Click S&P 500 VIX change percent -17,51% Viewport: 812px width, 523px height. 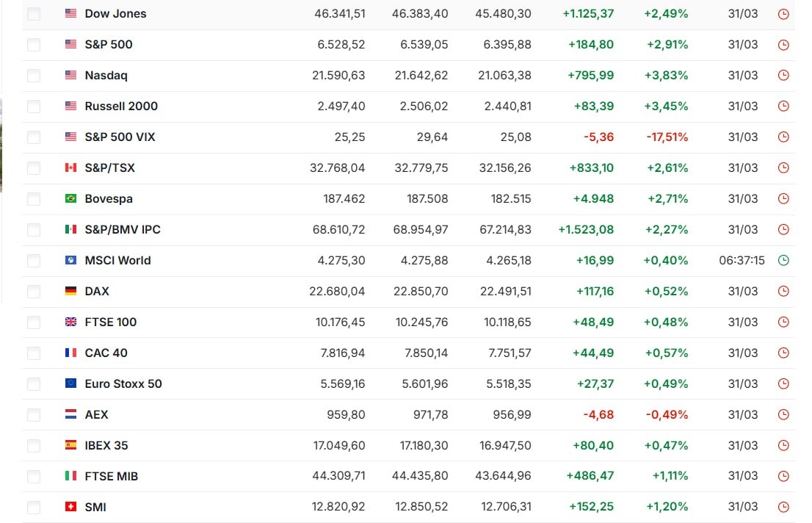[x=667, y=137]
